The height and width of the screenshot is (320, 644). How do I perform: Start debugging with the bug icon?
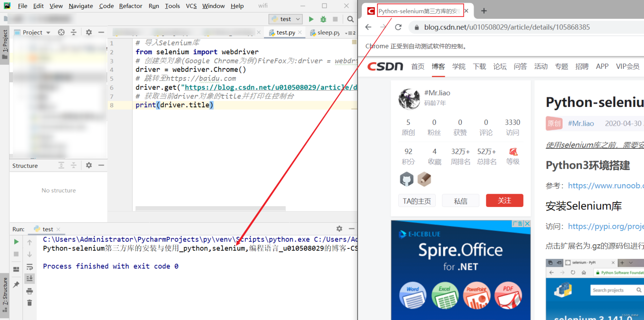pyautogui.click(x=323, y=19)
